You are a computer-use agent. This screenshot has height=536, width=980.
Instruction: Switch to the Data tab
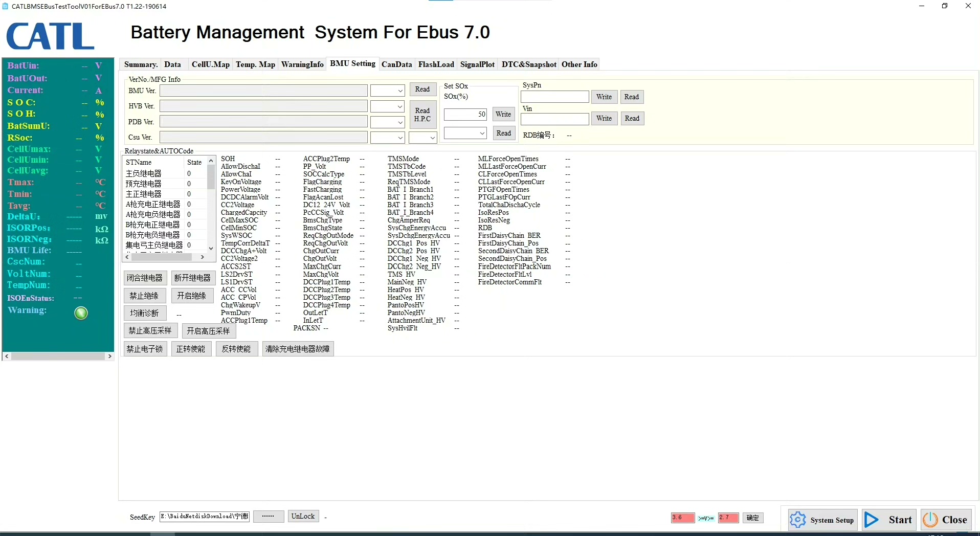point(172,64)
